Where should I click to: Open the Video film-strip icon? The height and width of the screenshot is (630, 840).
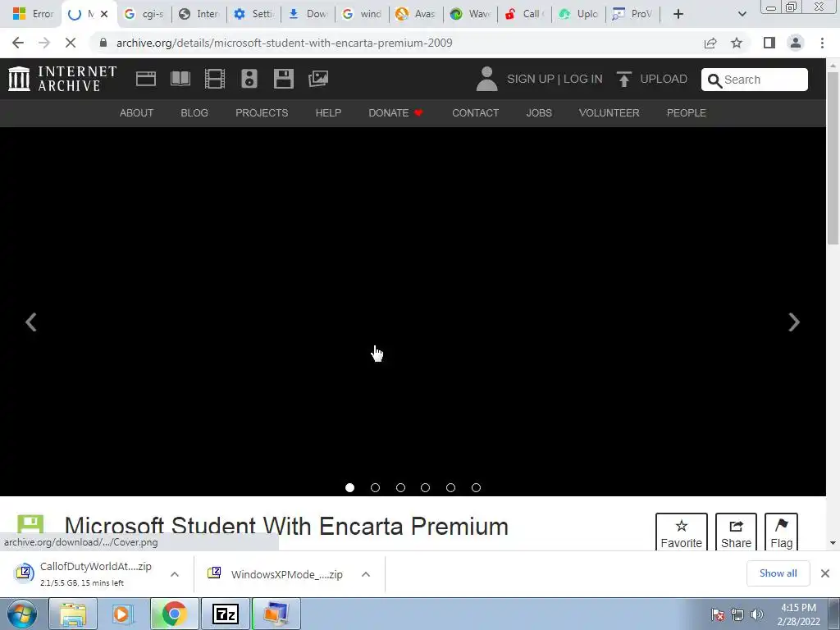tap(215, 79)
